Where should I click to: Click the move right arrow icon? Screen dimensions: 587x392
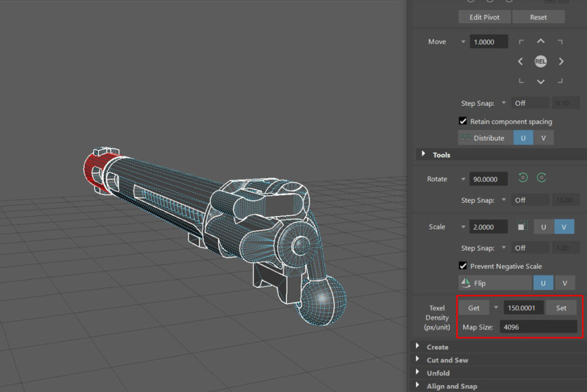point(561,61)
